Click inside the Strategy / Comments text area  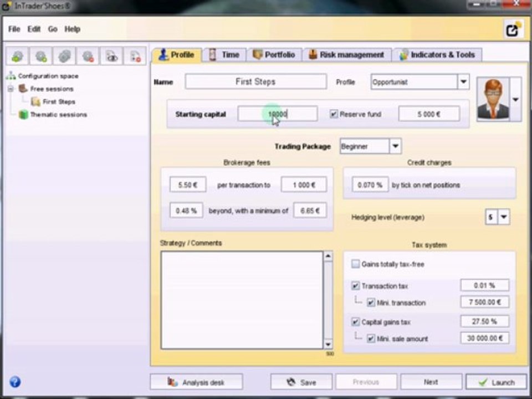(242, 300)
